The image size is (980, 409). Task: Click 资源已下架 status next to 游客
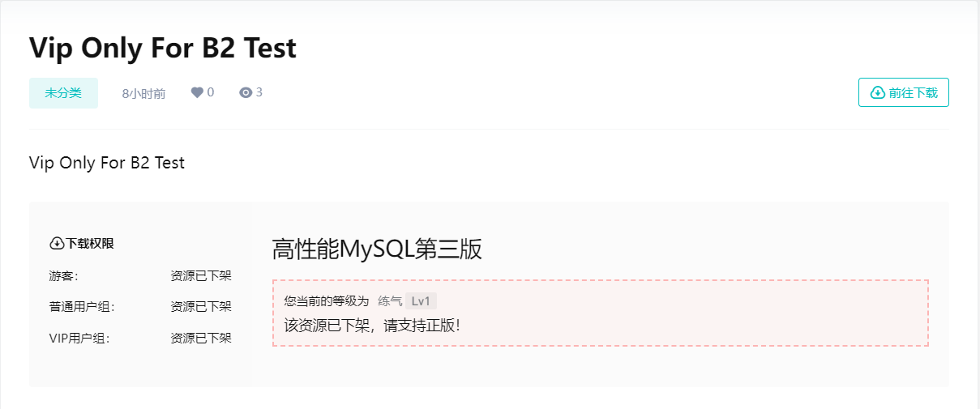click(201, 276)
